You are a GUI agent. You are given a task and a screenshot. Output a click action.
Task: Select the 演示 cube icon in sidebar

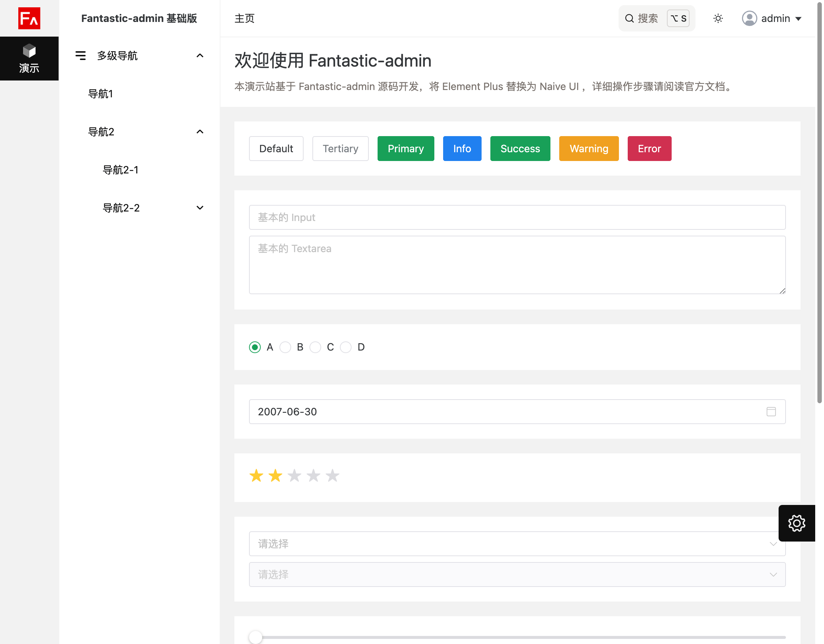(x=29, y=50)
